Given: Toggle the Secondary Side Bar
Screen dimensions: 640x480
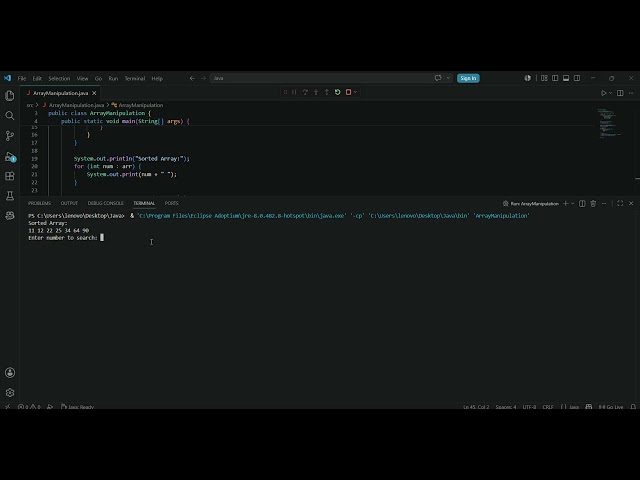Looking at the screenshot, I should click(x=577, y=78).
